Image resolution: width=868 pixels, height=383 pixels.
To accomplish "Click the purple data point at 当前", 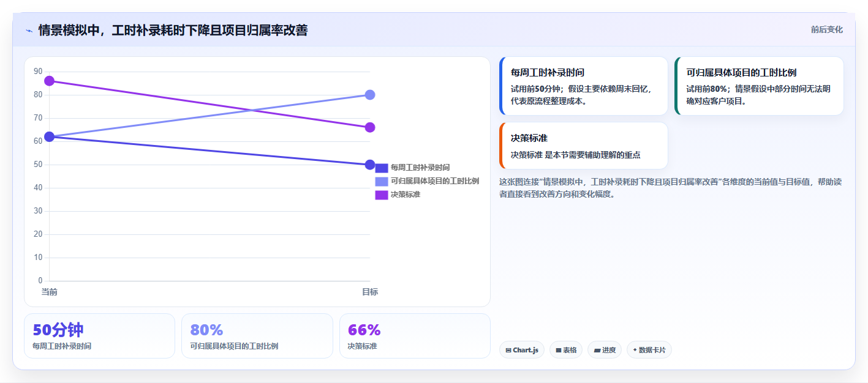I will (50, 81).
